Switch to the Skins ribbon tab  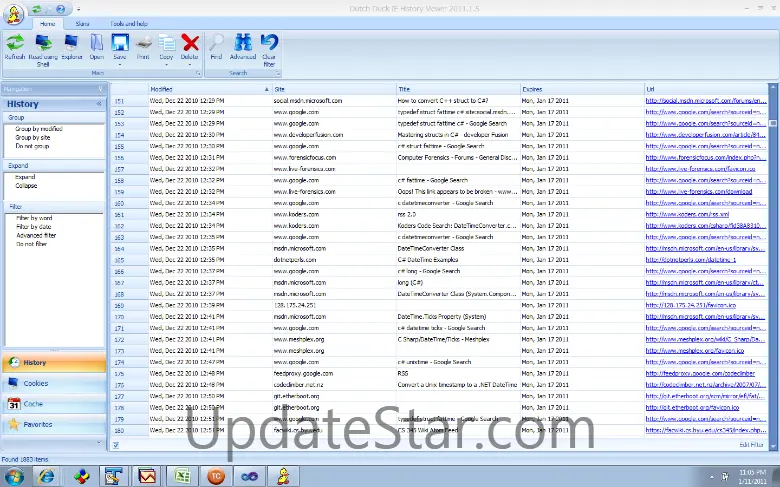(x=82, y=23)
